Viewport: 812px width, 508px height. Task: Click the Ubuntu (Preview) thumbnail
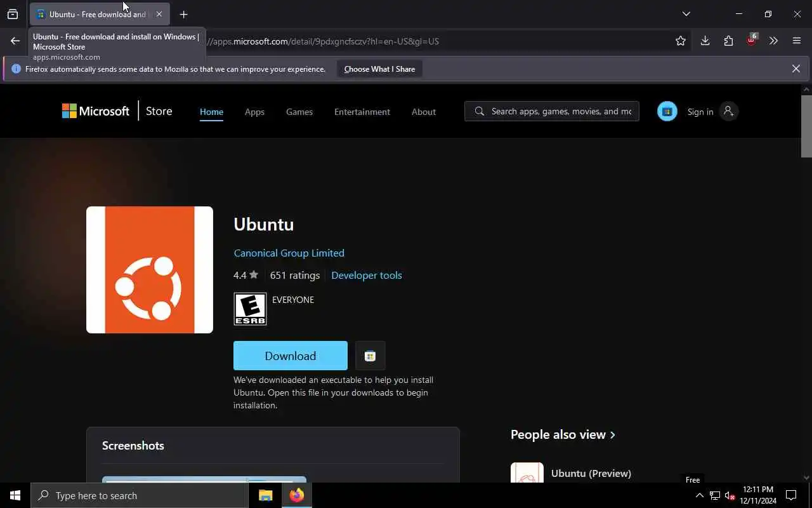coord(527,472)
